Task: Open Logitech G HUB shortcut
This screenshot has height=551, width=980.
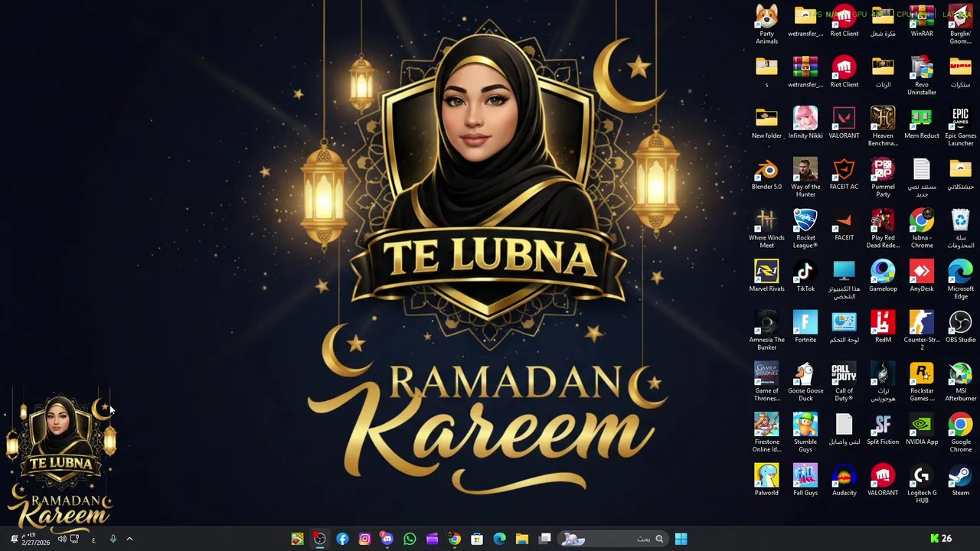Action: coord(922,484)
